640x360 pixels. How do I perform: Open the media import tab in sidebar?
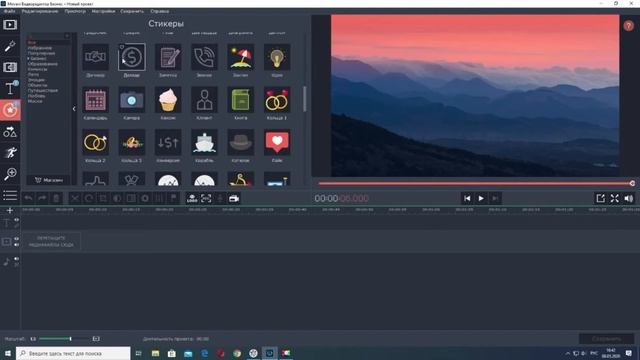click(10, 24)
